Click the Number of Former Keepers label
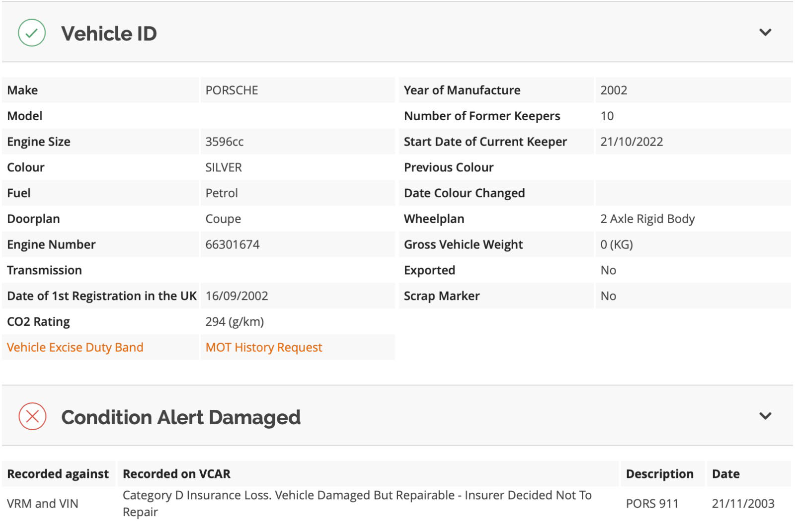Image resolution: width=795 pixels, height=532 pixels. (482, 116)
